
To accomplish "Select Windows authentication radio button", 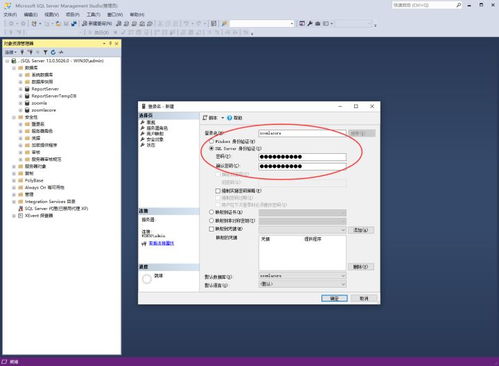I will tap(211, 142).
